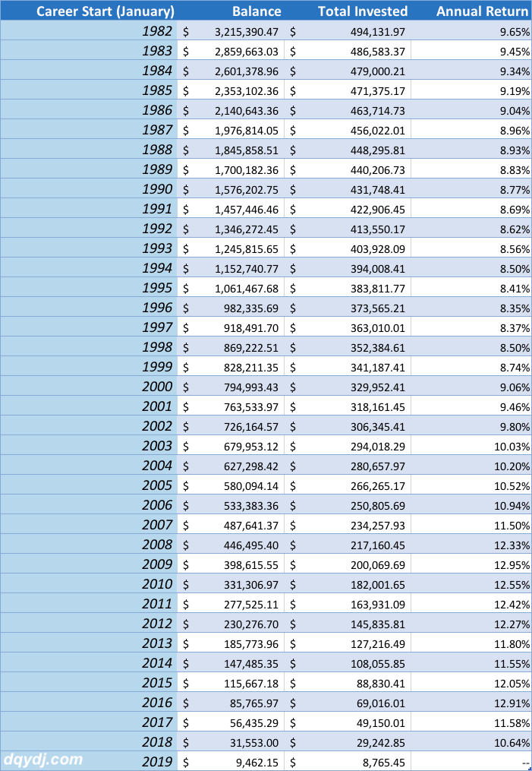Click the 1982 career start year cell
Screen dimensions: 532x771
89,31
